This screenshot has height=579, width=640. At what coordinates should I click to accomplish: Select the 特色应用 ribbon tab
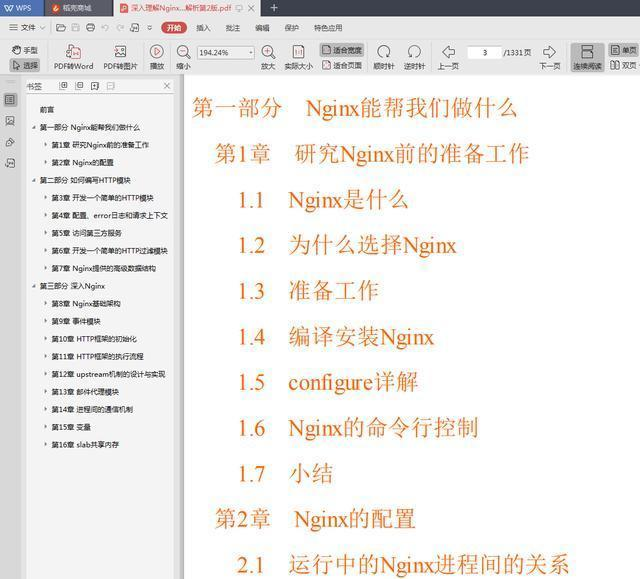328,28
